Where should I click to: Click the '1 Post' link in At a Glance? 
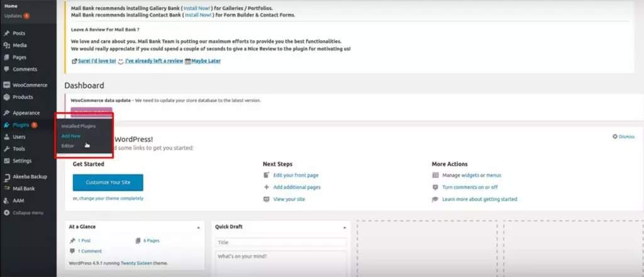point(84,240)
